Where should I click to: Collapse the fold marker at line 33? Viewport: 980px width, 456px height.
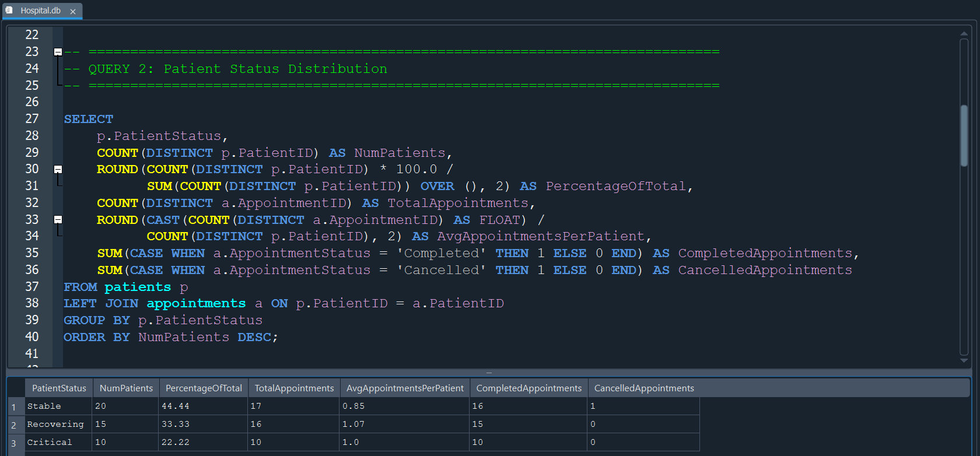[x=58, y=220]
